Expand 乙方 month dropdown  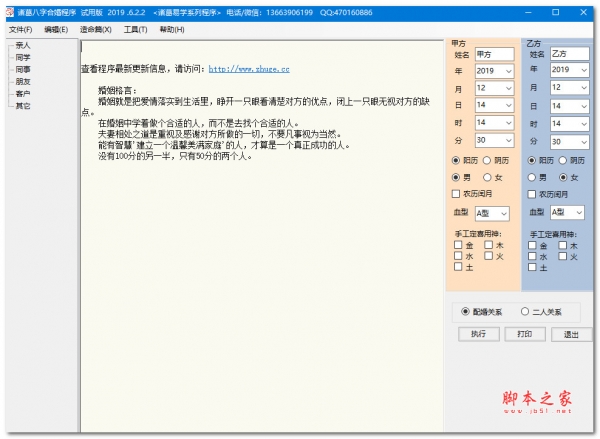pyautogui.click(x=584, y=88)
